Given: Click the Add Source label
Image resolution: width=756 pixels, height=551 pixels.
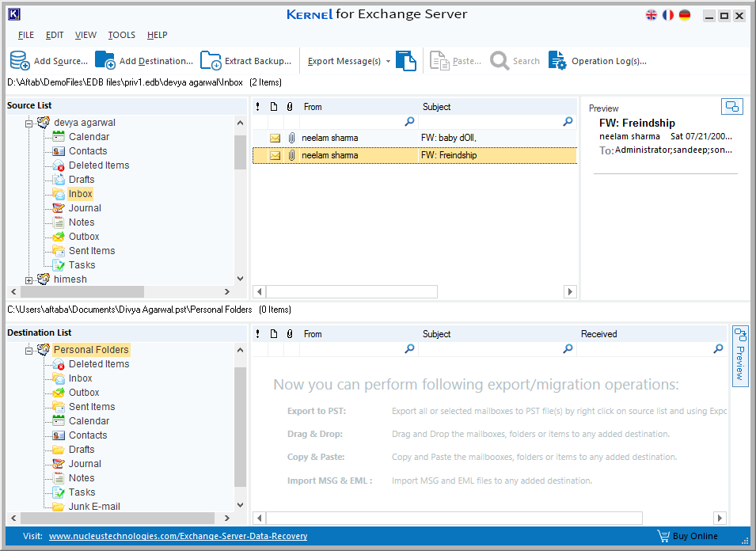Looking at the screenshot, I should click(x=61, y=61).
